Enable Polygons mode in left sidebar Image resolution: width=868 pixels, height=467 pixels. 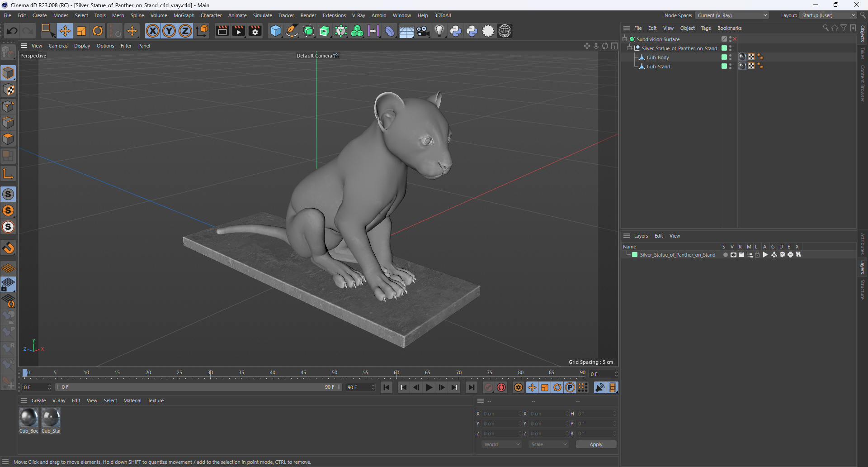pos(8,139)
